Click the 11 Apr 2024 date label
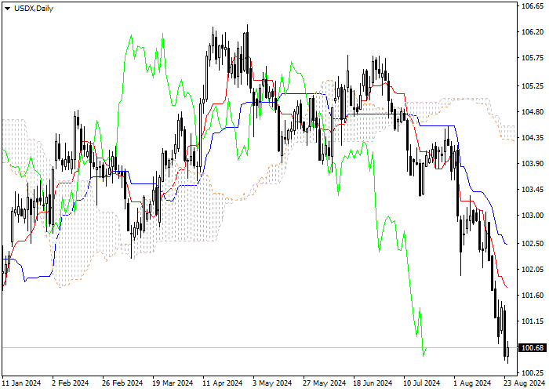 pyautogui.click(x=223, y=383)
